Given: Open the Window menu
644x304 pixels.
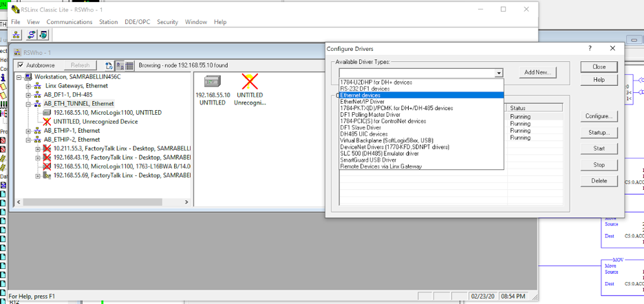Looking at the screenshot, I should point(196,22).
